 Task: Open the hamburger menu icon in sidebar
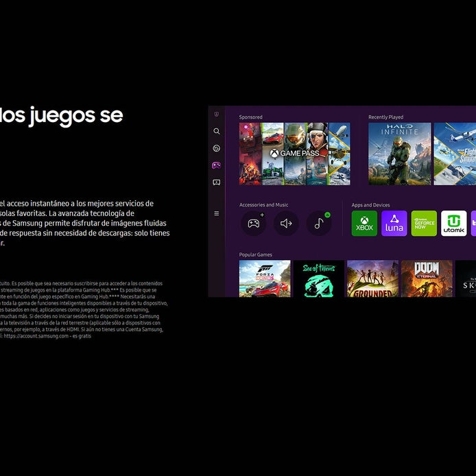point(217,213)
